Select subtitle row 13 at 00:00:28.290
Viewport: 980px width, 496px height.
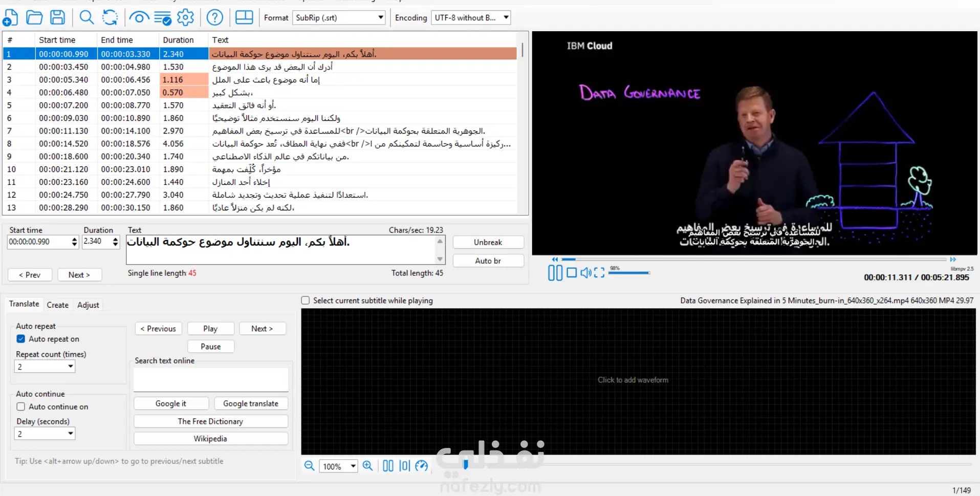260,208
